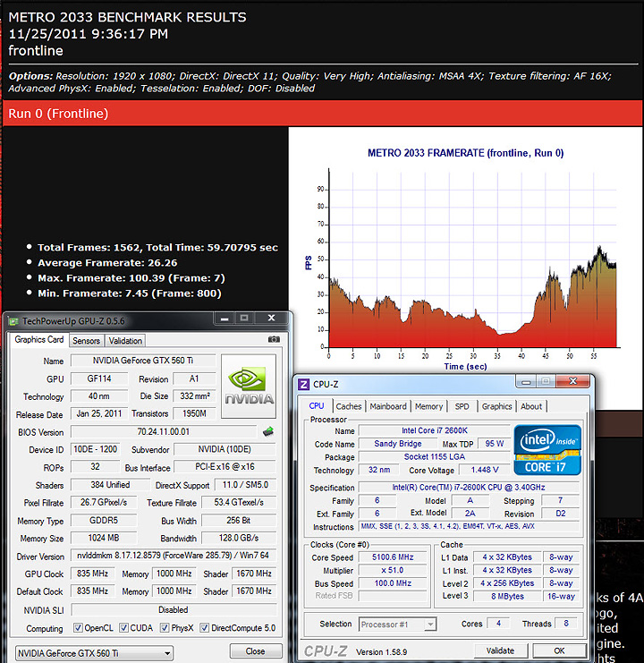The width and height of the screenshot is (644, 663).
Task: Open the Processor #1 selection dropdown
Action: [x=398, y=625]
